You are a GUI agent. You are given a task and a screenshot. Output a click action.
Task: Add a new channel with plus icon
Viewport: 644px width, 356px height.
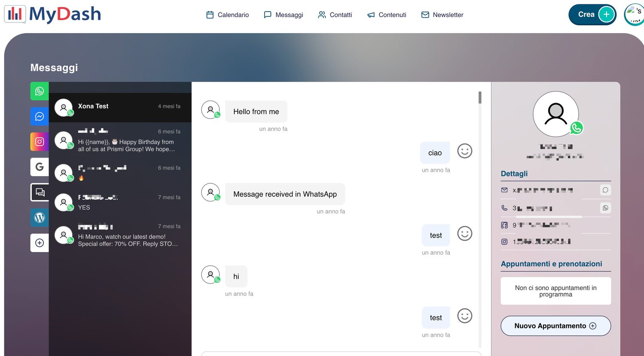39,243
